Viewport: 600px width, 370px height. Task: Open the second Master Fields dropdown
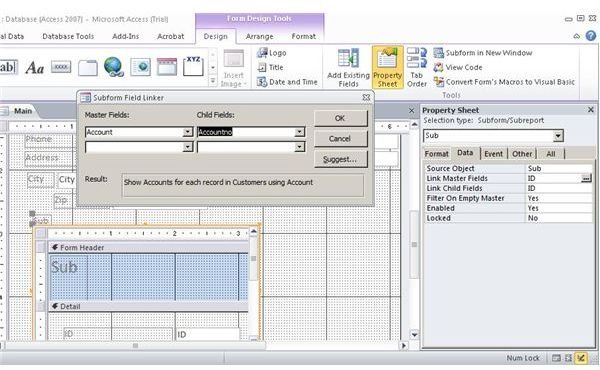click(188, 147)
